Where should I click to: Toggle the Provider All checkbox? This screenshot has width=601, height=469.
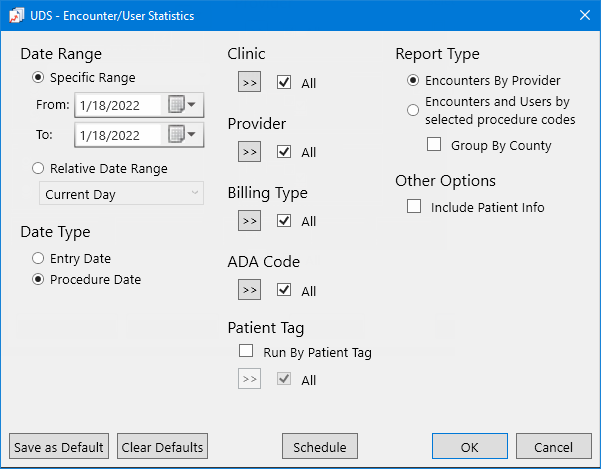[x=284, y=152]
